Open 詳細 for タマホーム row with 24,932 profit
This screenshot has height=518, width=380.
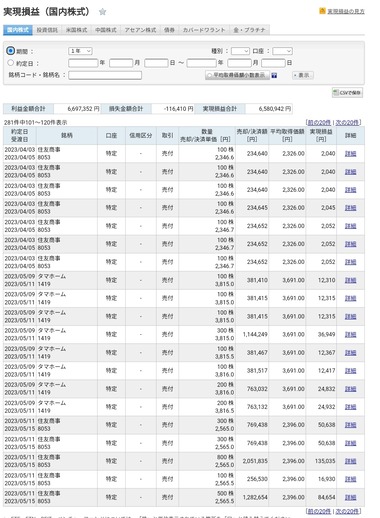click(x=350, y=407)
